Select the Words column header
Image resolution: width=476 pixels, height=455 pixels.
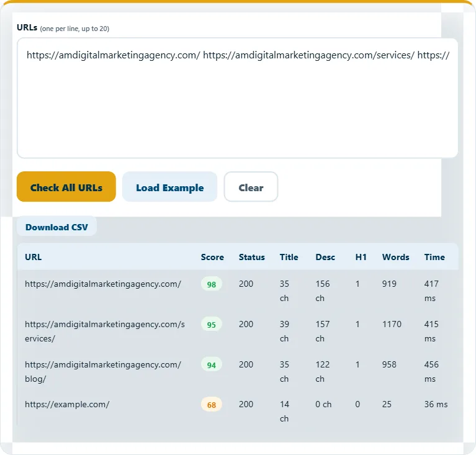coord(395,257)
